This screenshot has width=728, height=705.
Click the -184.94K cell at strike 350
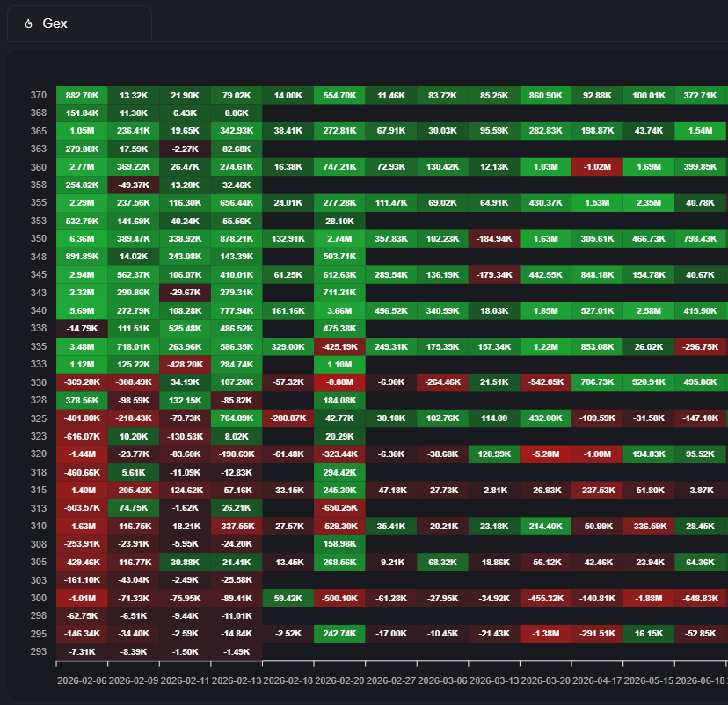coord(494,238)
